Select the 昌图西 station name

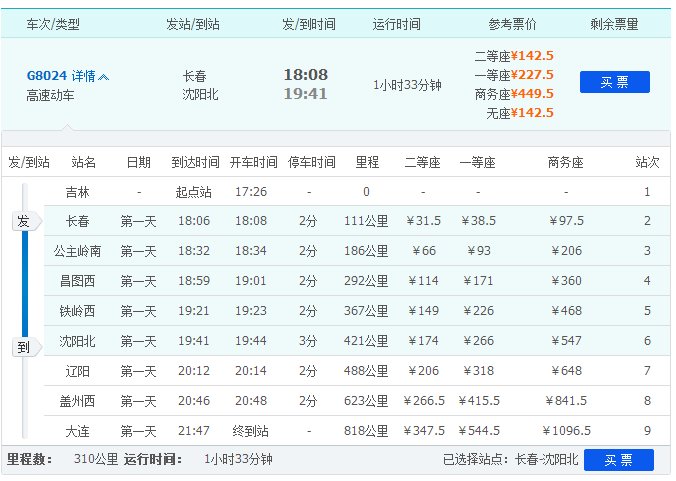[77, 281]
